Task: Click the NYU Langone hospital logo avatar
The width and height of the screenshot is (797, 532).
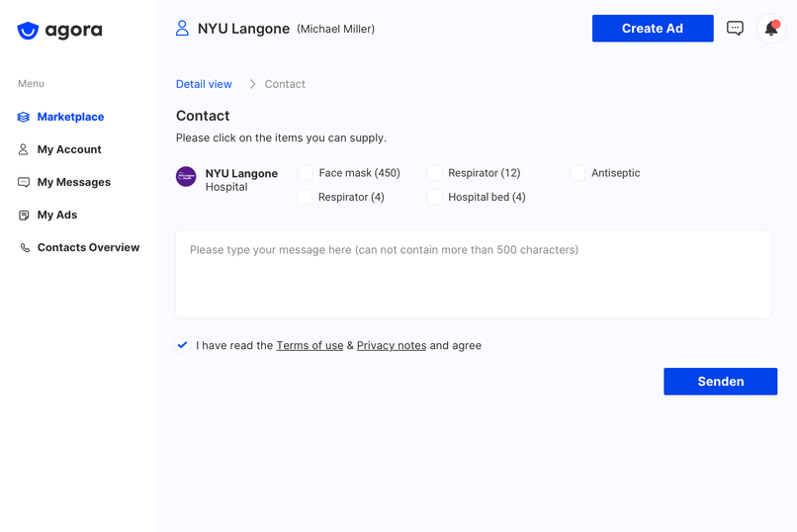Action: (186, 177)
